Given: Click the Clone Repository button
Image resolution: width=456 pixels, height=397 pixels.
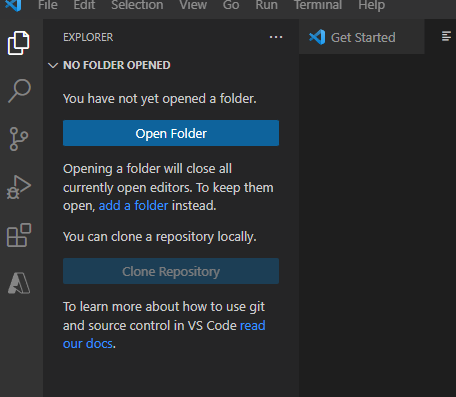Looking at the screenshot, I should [x=171, y=271].
